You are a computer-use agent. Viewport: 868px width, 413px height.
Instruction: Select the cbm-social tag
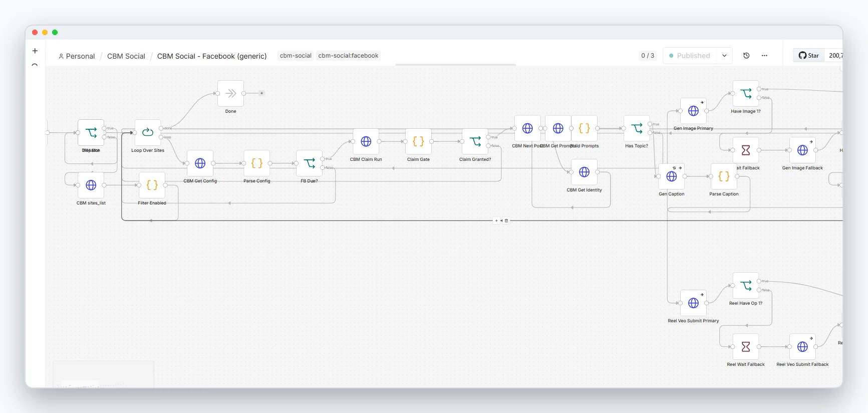(x=296, y=56)
